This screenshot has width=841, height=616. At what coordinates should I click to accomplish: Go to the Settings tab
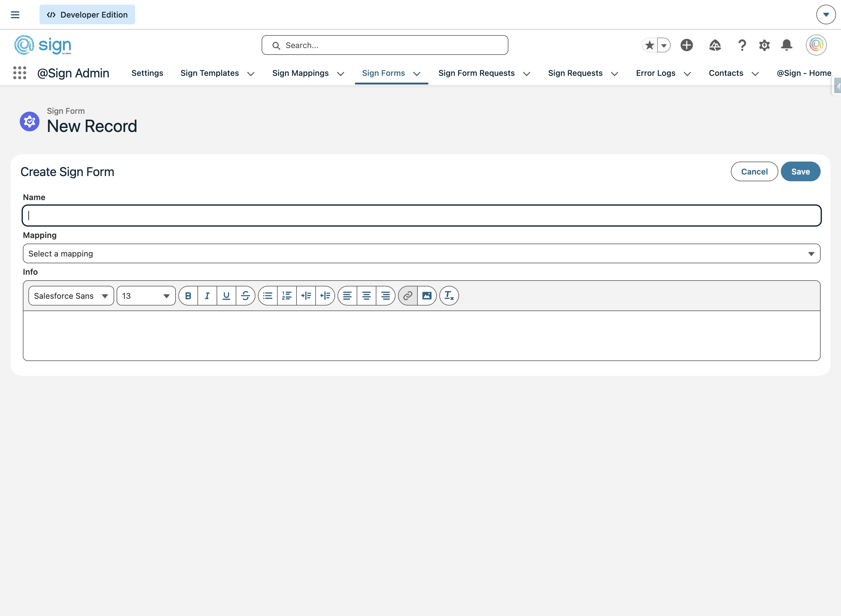coord(147,73)
